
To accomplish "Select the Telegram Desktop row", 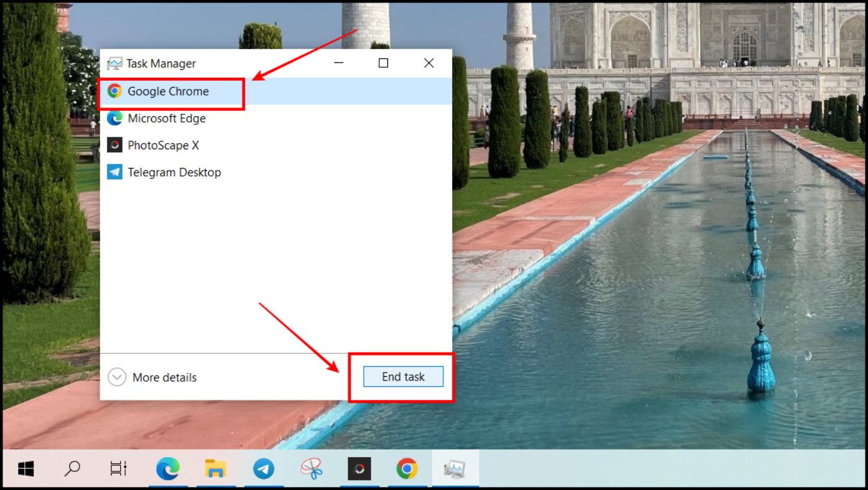I will [x=276, y=172].
